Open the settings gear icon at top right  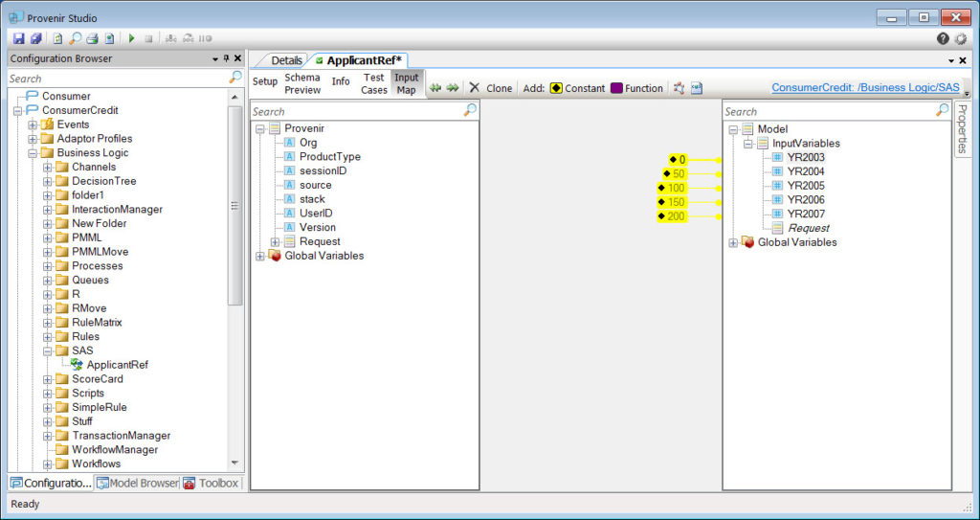point(961,39)
